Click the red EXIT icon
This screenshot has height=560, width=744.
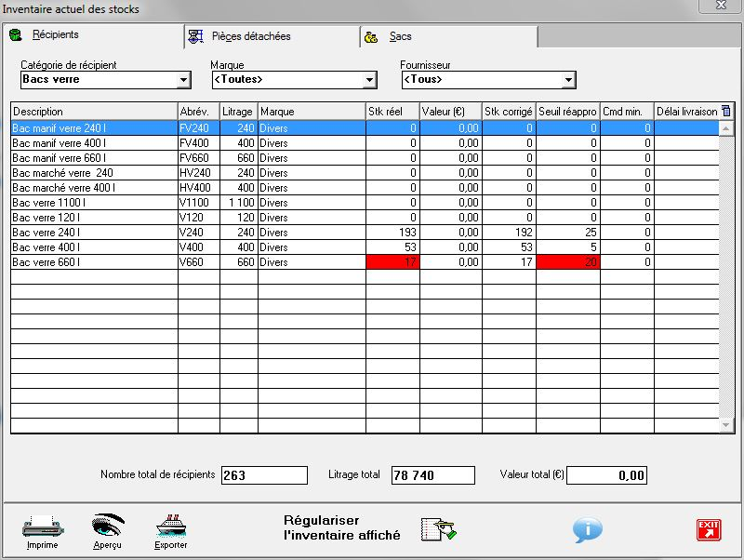pyautogui.click(x=709, y=529)
